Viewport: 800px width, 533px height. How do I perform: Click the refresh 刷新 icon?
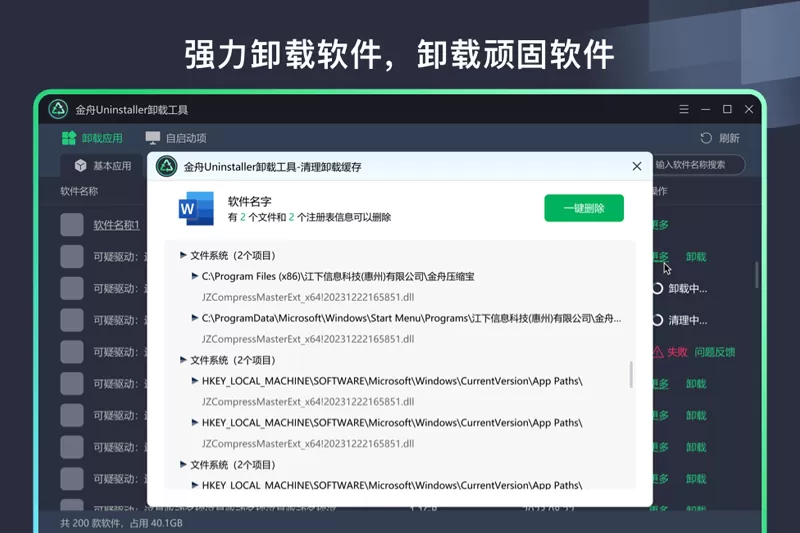706,138
